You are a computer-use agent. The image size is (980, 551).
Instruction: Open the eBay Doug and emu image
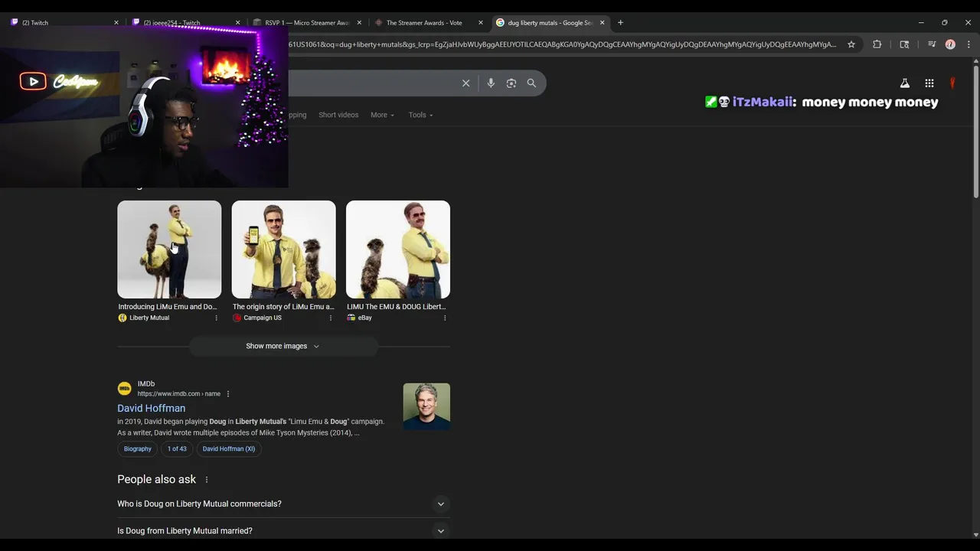tap(398, 249)
